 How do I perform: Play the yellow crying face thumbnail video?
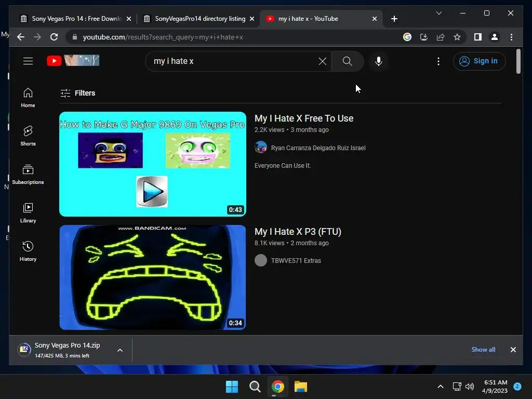153,277
